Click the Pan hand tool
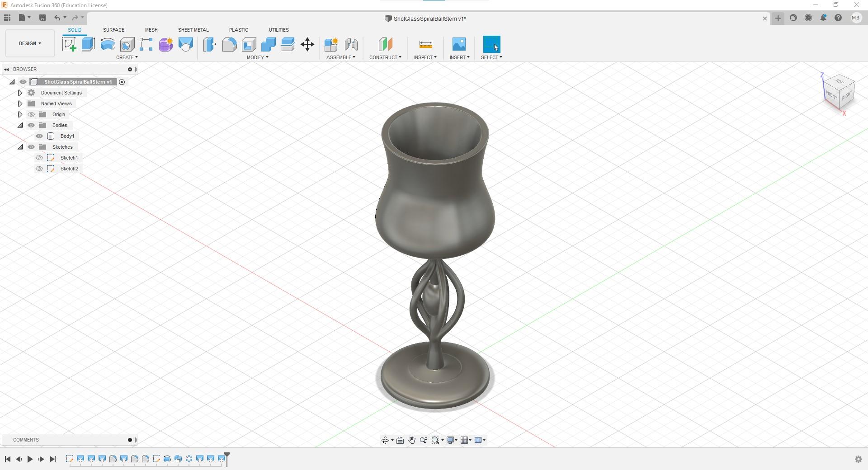The height and width of the screenshot is (470, 868). tap(412, 440)
